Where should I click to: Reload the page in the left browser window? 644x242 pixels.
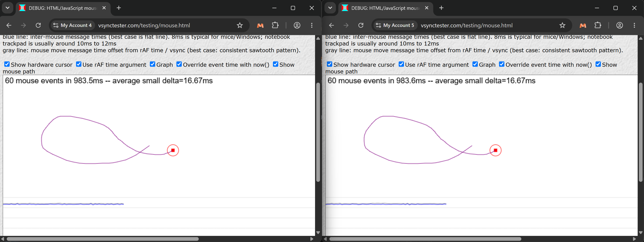(38, 25)
